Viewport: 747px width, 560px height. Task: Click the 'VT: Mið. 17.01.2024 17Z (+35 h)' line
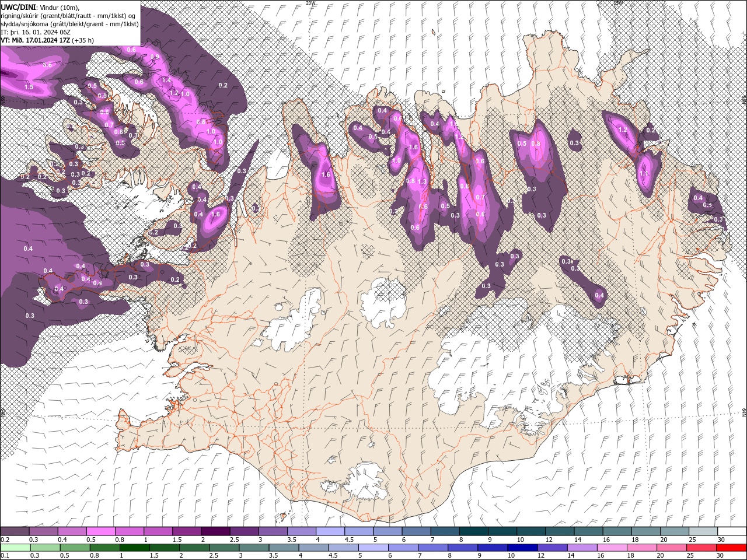point(47,40)
